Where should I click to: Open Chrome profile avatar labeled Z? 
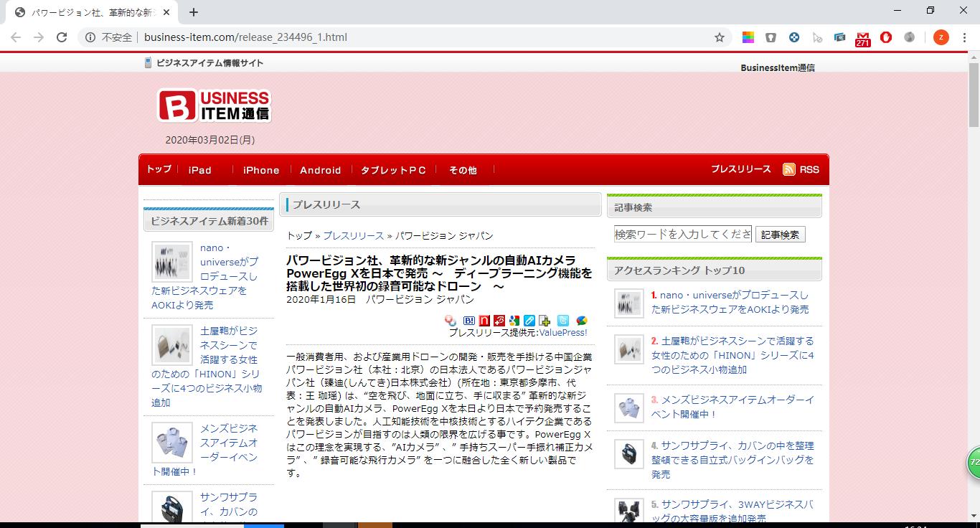pyautogui.click(x=941, y=37)
